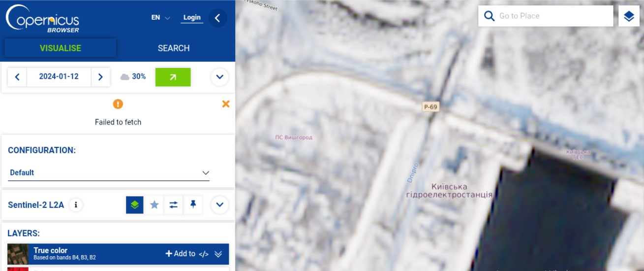Go to the previous date

click(x=17, y=77)
